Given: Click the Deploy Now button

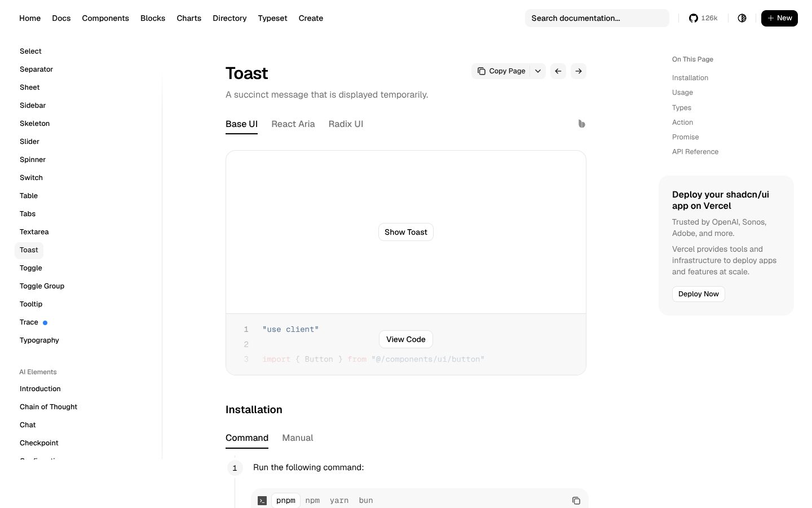Looking at the screenshot, I should (699, 294).
